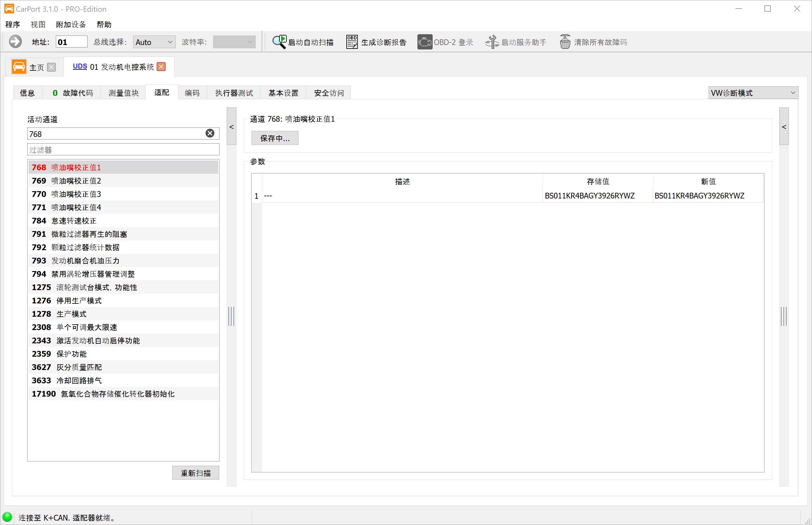Clear the active channel field with the X icon
The image size is (812, 525).
210,133
